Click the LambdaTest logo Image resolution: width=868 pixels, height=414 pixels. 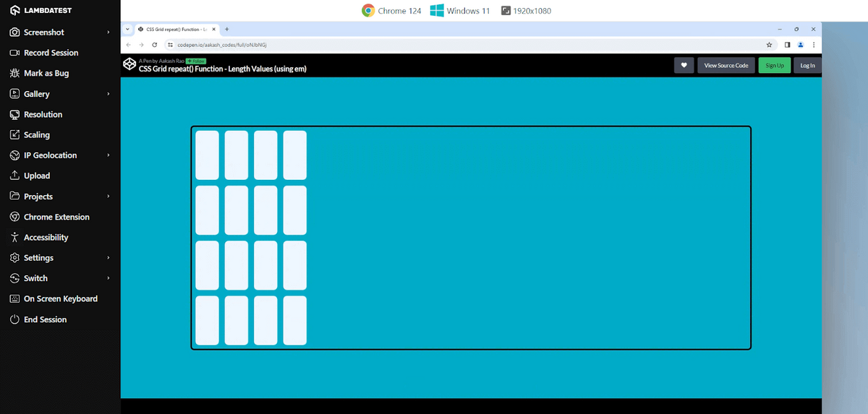[x=41, y=11]
